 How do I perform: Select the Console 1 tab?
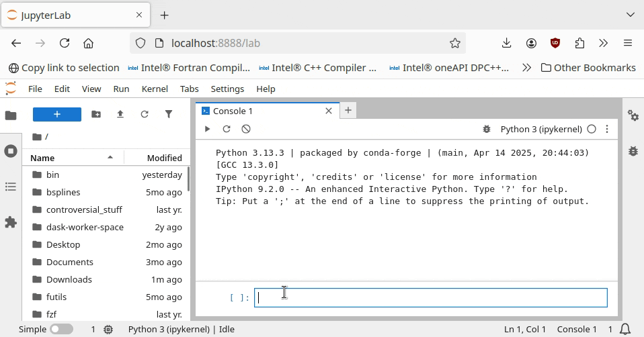(267, 111)
